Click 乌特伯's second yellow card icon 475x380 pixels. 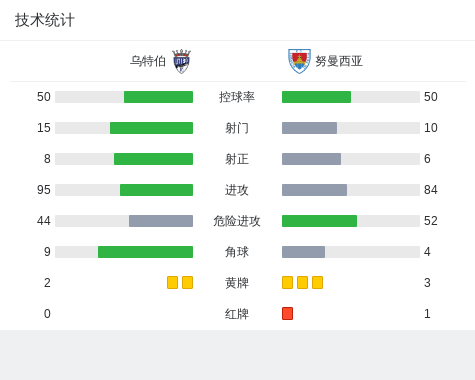click(187, 283)
